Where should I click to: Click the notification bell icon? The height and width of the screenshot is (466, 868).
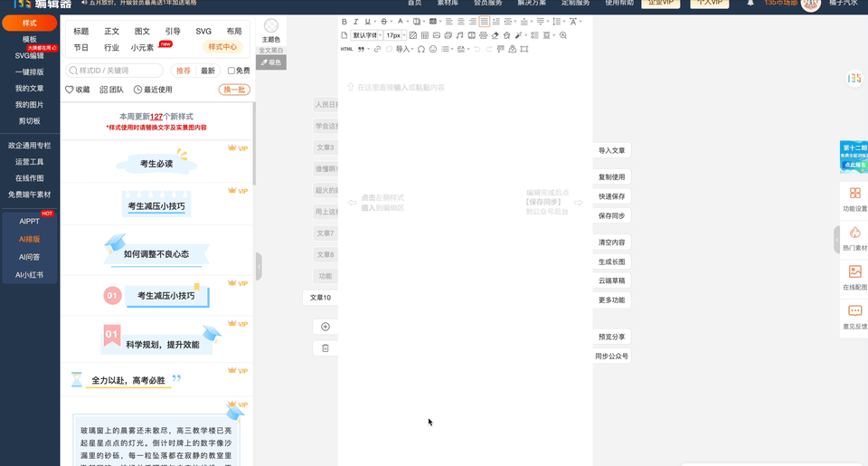(x=750, y=3)
